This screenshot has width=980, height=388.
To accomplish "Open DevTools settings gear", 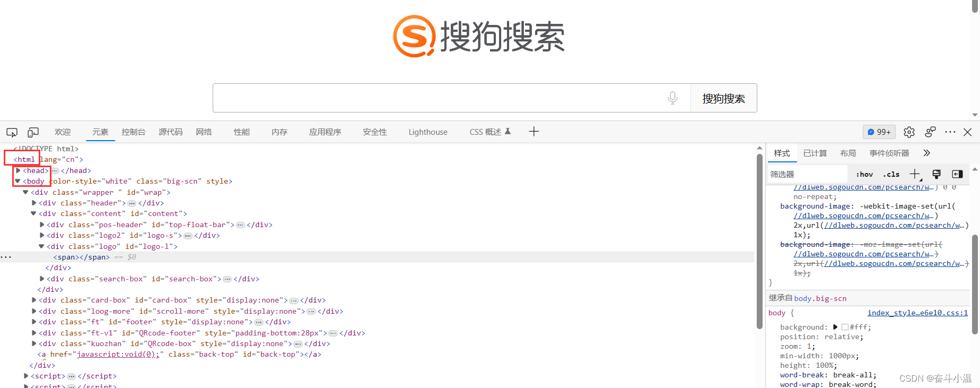I will [909, 132].
